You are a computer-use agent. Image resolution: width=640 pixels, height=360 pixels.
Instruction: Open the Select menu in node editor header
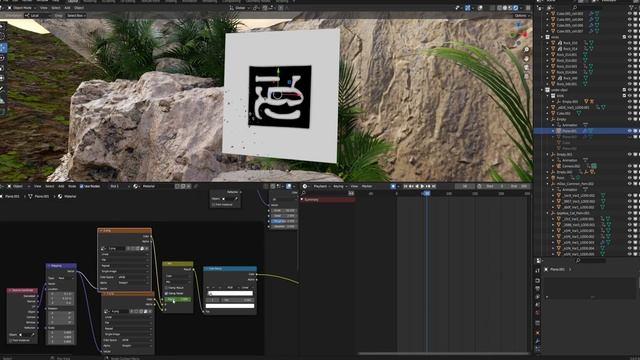coord(49,186)
